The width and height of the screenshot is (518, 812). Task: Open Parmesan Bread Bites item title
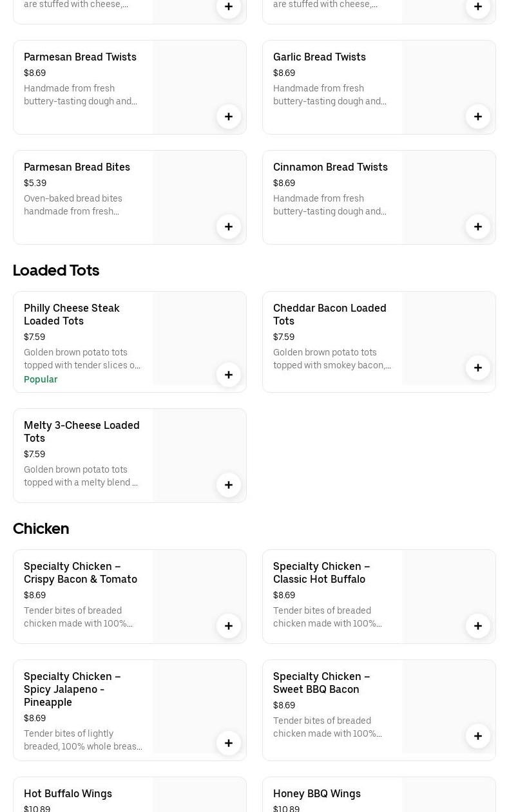click(x=77, y=167)
